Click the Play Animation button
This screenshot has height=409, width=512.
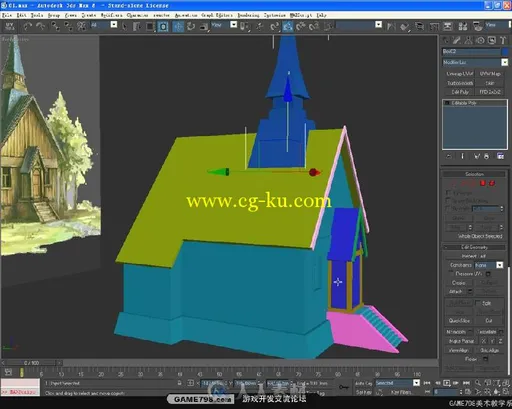click(x=447, y=383)
